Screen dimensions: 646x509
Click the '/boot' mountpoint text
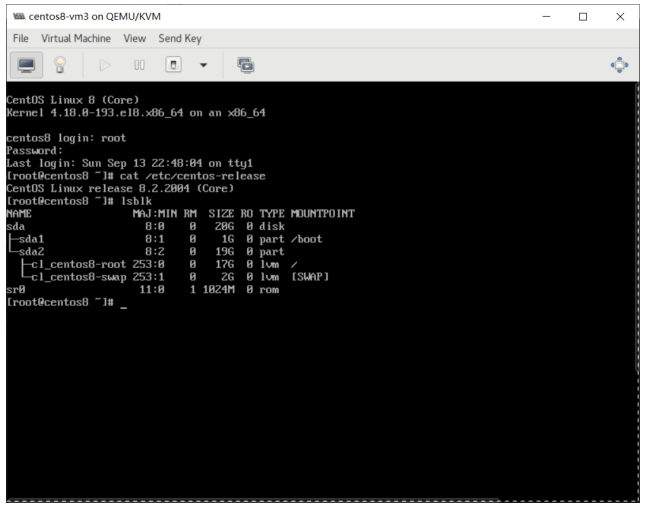click(x=307, y=239)
